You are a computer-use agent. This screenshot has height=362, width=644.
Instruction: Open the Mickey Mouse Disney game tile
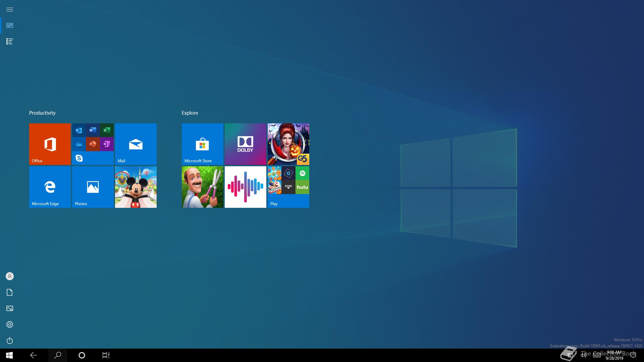tap(136, 187)
